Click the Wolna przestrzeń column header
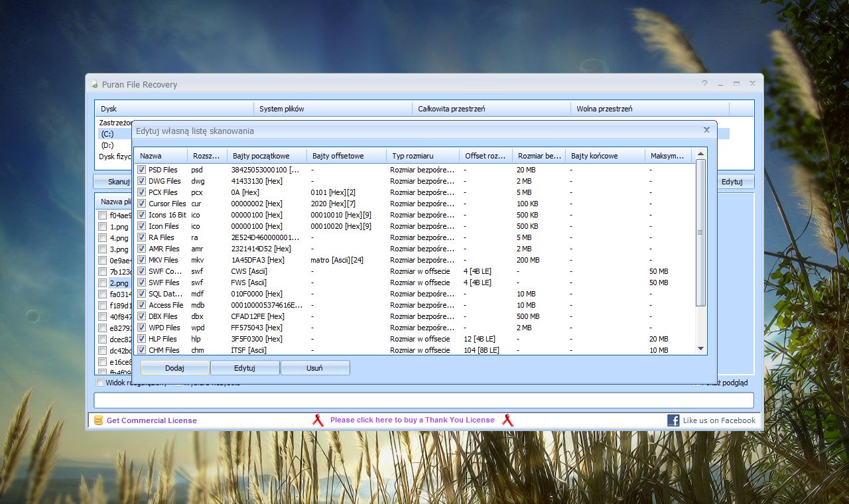Image resolution: width=849 pixels, height=504 pixels. [650, 109]
